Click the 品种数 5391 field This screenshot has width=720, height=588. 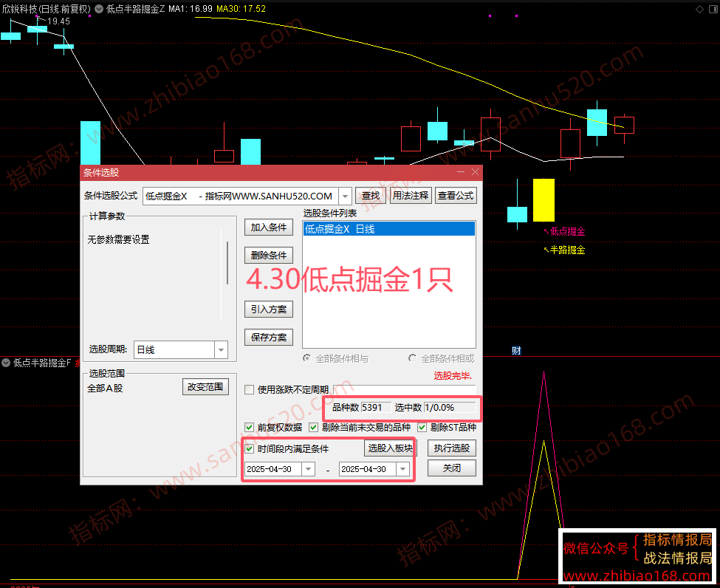point(376,408)
